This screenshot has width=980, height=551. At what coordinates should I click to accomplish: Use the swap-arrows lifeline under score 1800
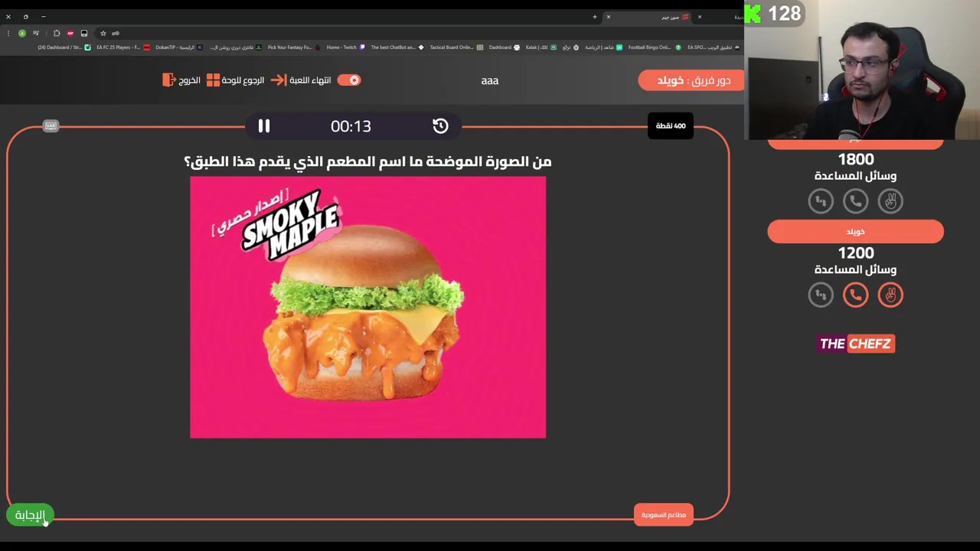(x=821, y=201)
